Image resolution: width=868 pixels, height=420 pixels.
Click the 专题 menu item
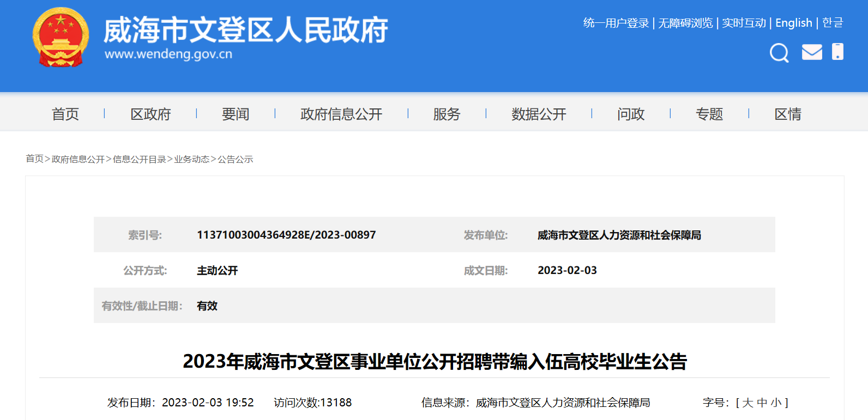point(709,114)
